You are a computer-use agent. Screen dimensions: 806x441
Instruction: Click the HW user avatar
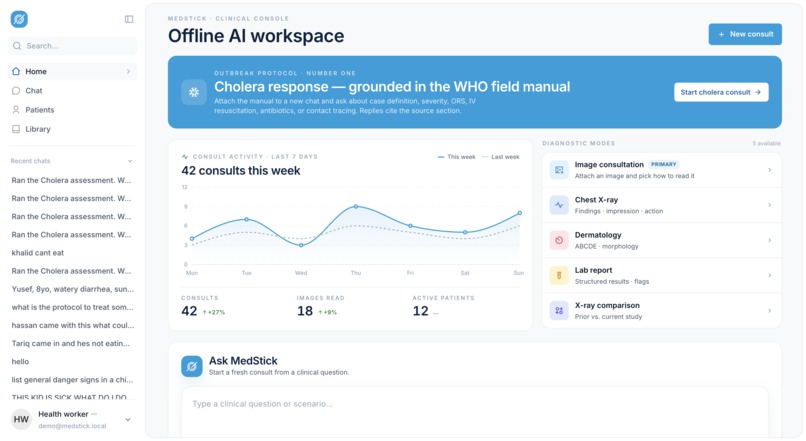point(21,419)
